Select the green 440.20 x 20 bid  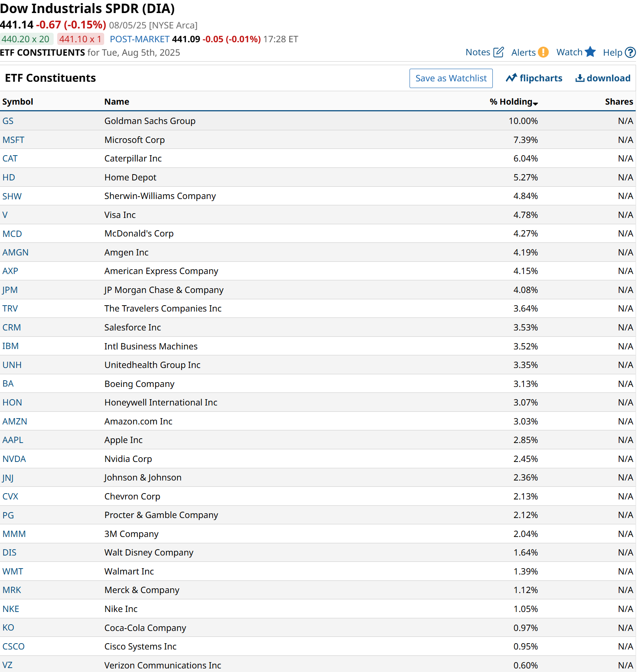[x=26, y=39]
